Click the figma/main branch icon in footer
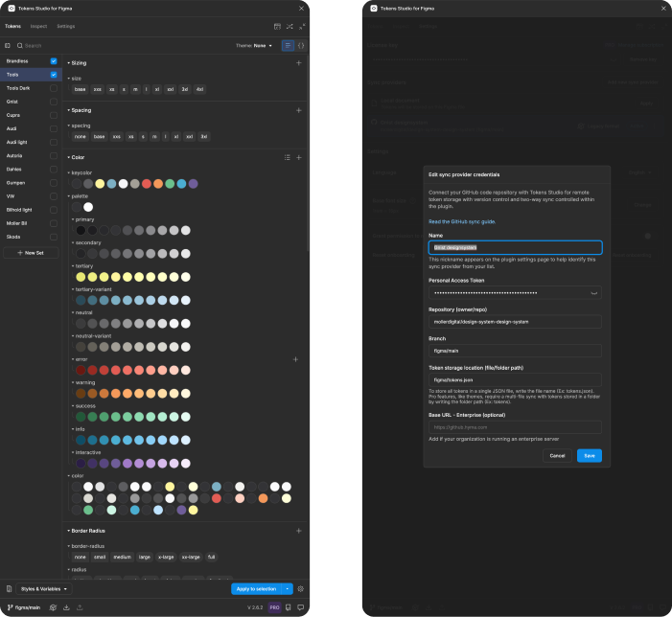 pos(10,607)
